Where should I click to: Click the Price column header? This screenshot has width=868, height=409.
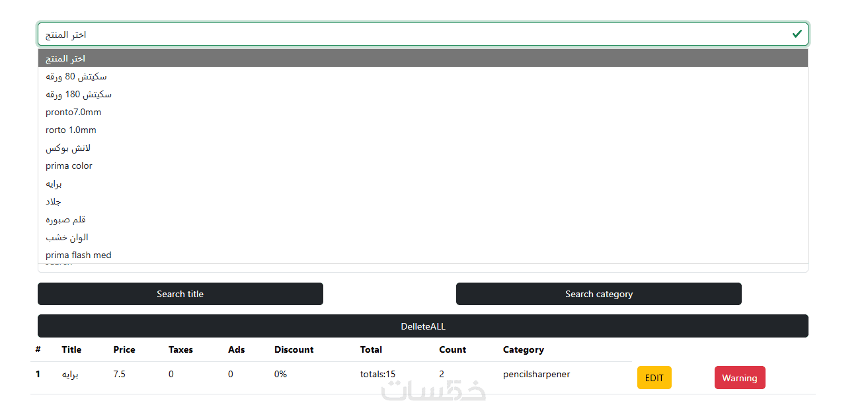(x=124, y=349)
